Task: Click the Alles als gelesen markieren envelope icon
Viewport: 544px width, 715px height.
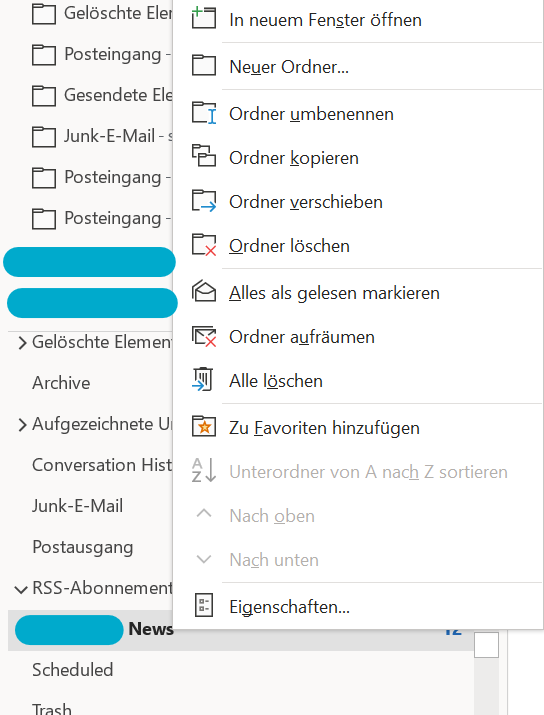Action: (x=204, y=291)
